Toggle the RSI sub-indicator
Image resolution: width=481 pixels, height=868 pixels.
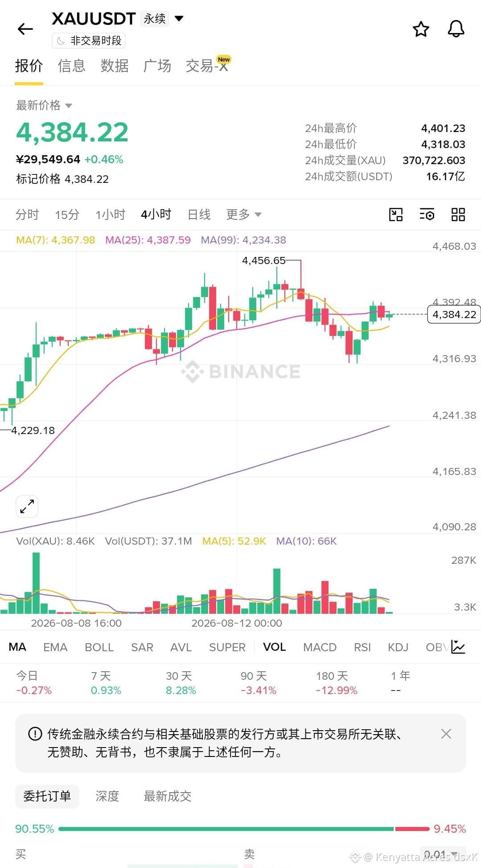(x=362, y=647)
